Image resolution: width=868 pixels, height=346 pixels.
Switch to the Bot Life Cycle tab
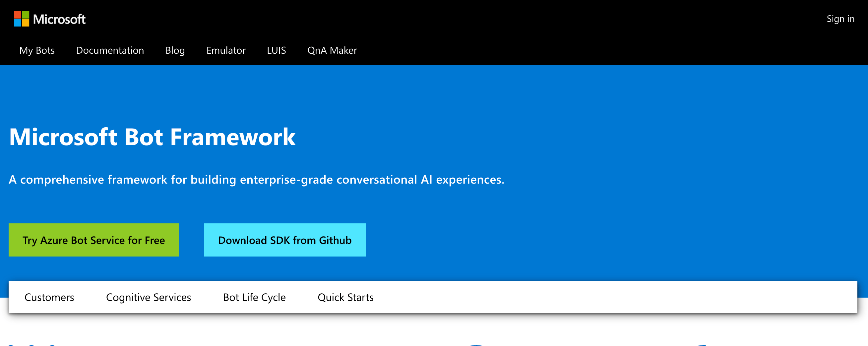click(x=254, y=297)
